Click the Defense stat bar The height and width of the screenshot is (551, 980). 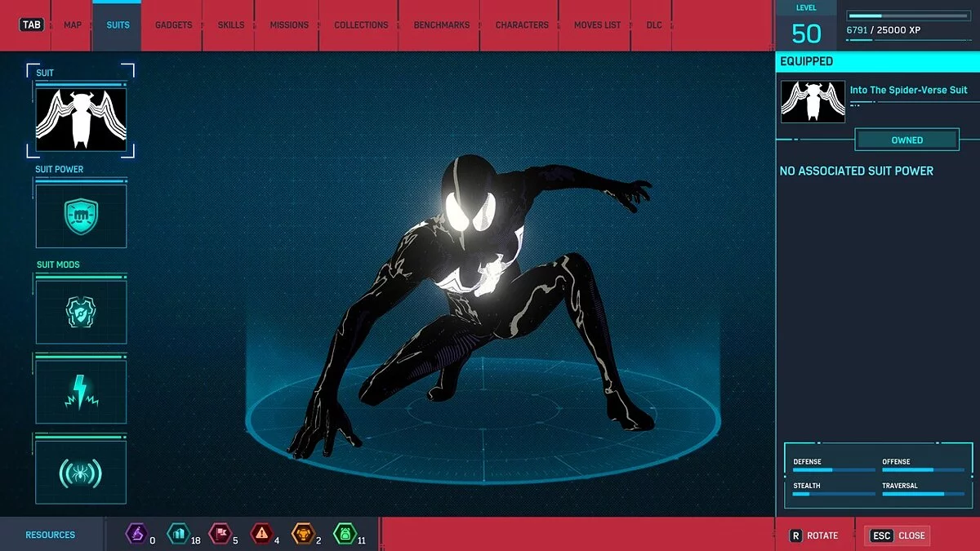pos(833,470)
